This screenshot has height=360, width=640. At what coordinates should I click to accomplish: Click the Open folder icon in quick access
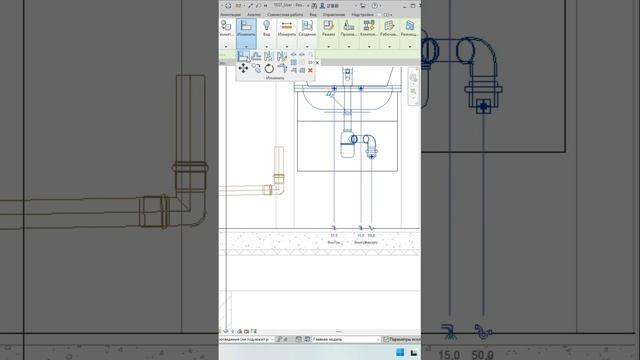point(239,6)
